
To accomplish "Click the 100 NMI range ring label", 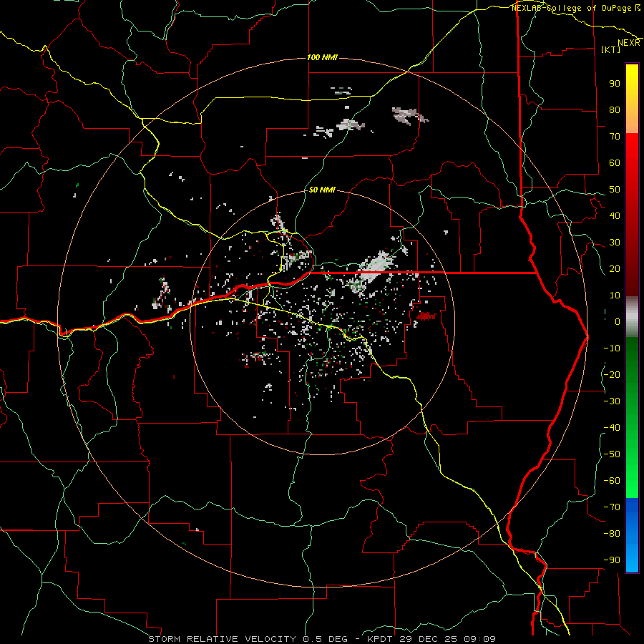I will tap(322, 57).
